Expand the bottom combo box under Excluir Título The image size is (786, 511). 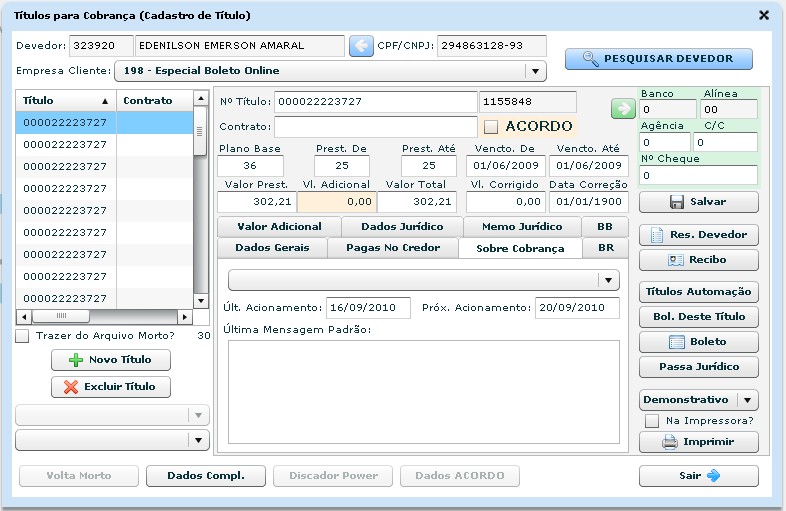pyautogui.click(x=112, y=440)
